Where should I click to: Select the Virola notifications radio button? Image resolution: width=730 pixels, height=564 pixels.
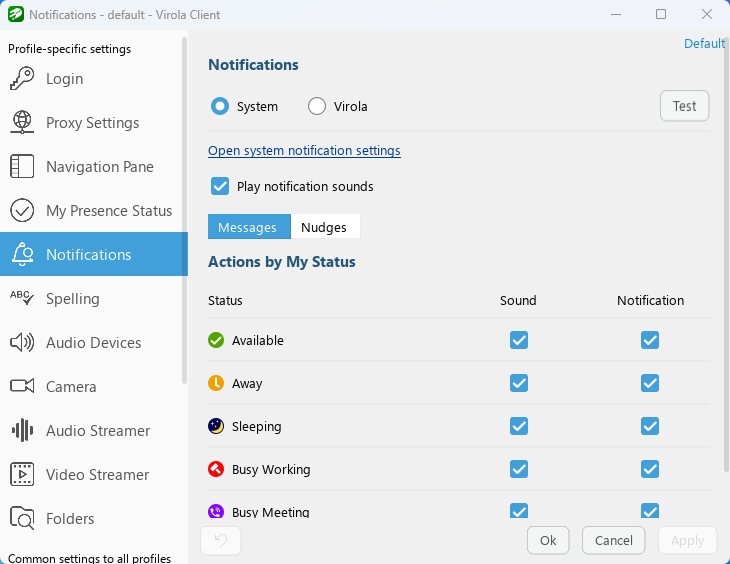point(317,106)
